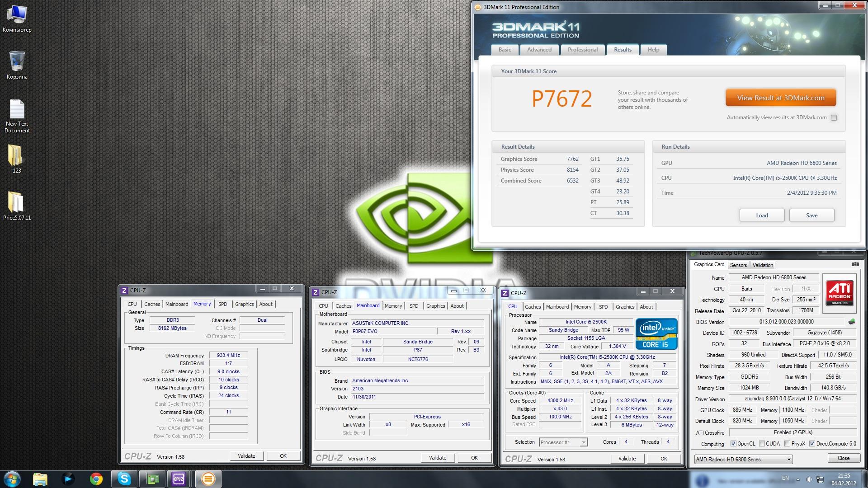Open the New Text Document file icon
This screenshot has width=868, height=488.
coord(17,116)
